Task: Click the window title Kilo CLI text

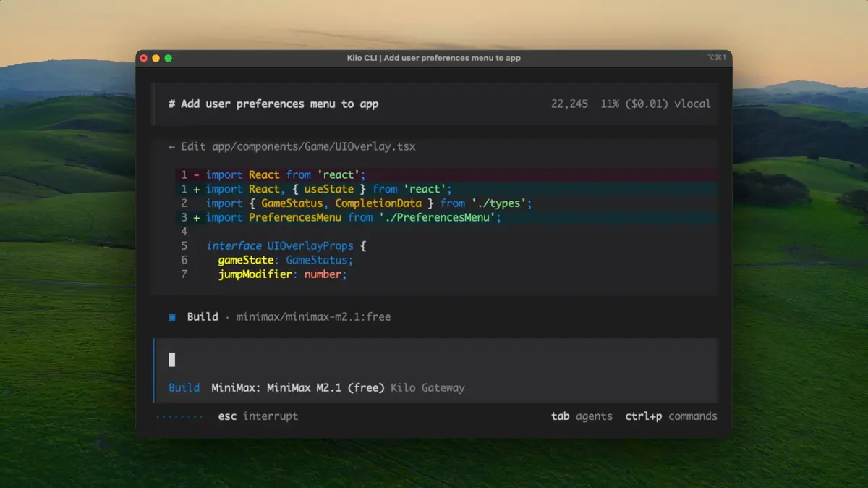Action: click(433, 58)
